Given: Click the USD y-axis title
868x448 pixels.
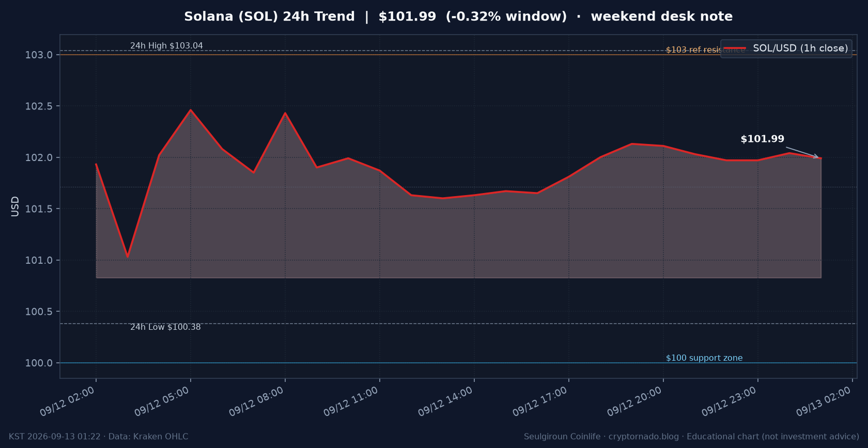Looking at the screenshot, I should point(15,206).
